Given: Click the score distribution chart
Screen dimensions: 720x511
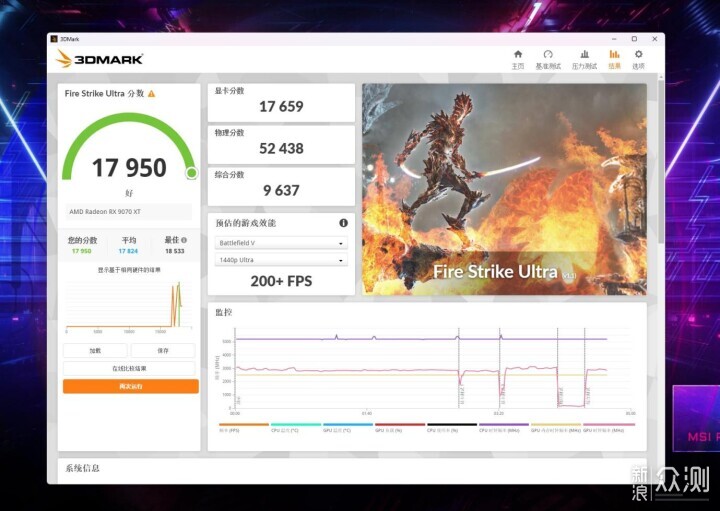Looking at the screenshot, I should point(129,306).
